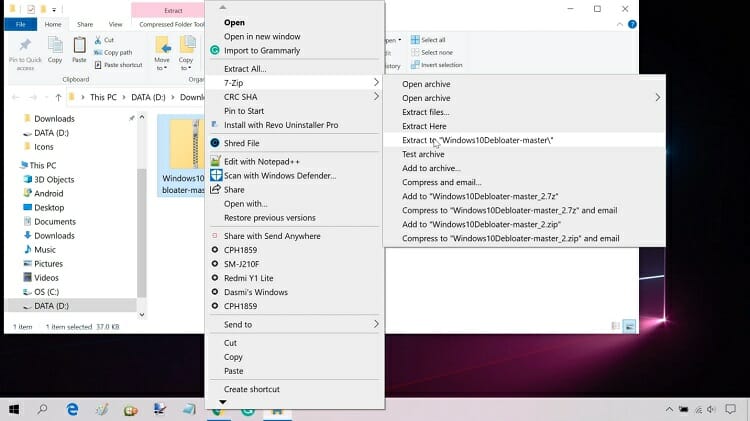The width and height of the screenshot is (750, 421).
Task: Click the Up one level arrow
Action: pyautogui.click(x=58, y=98)
